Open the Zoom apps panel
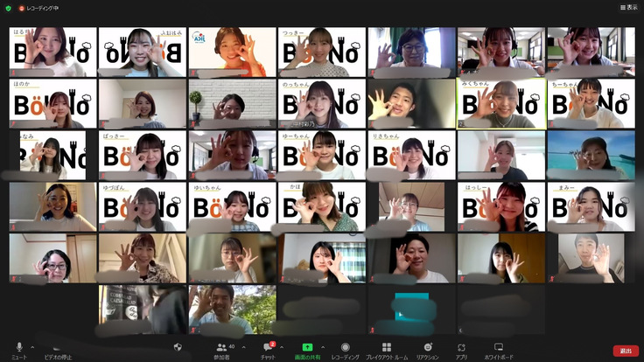This screenshot has height=362, width=644. (x=461, y=349)
